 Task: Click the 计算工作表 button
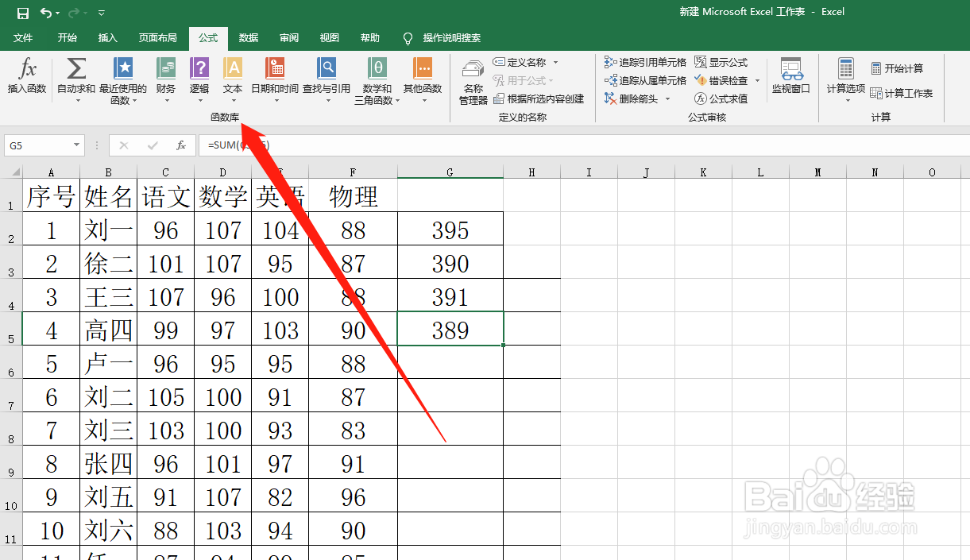click(902, 93)
